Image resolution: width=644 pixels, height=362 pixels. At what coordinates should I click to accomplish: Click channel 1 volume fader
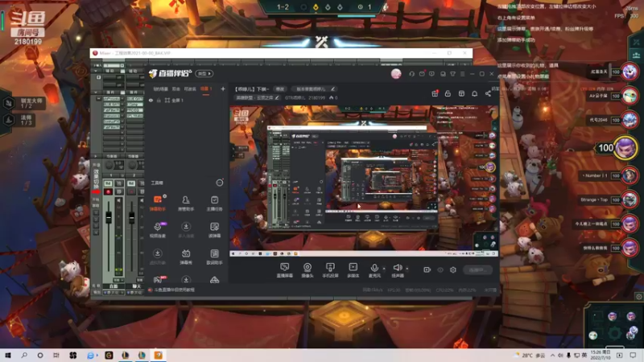109,217
